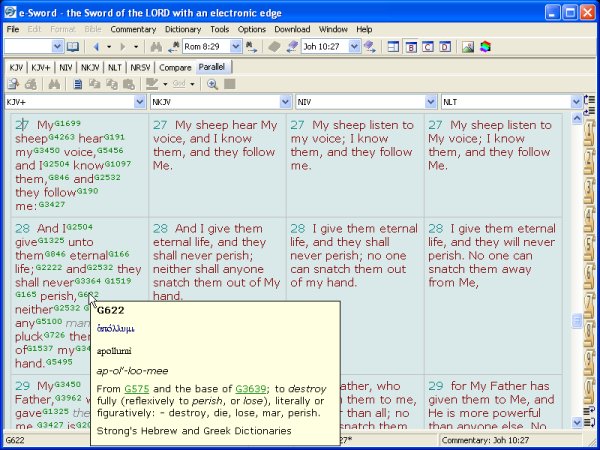Image resolution: width=600 pixels, height=450 pixels.
Task: Follow the G3639 link in tooltip
Action: tap(251, 389)
